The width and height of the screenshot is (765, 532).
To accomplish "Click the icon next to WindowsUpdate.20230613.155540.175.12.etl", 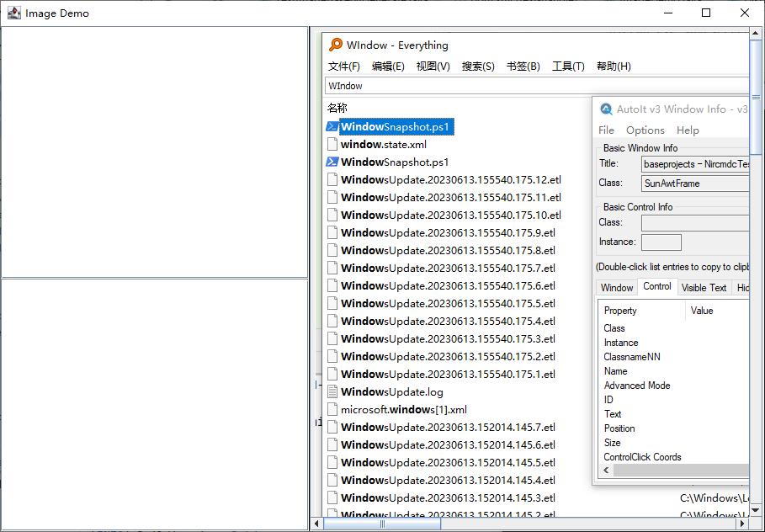I will [x=332, y=179].
